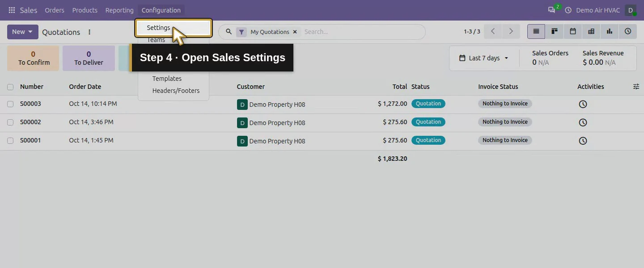This screenshot has width=644, height=268.
Task: Click the Sales Revenue $ 0.00 figure
Action: 593,63
